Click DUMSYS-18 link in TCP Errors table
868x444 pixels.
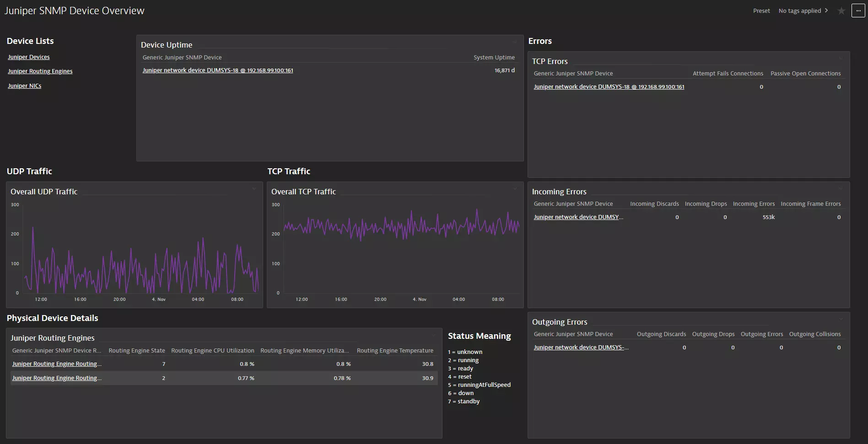[609, 86]
